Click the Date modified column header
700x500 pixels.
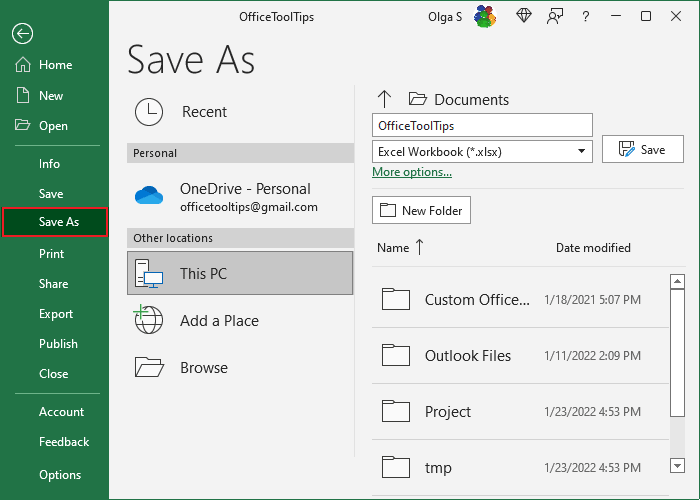pos(593,248)
